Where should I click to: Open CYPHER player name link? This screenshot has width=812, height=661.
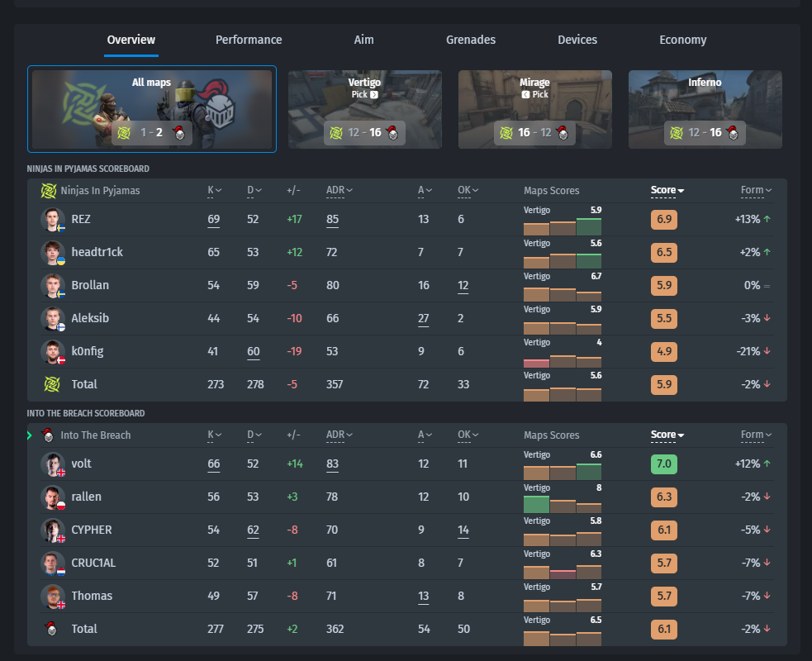pos(92,530)
